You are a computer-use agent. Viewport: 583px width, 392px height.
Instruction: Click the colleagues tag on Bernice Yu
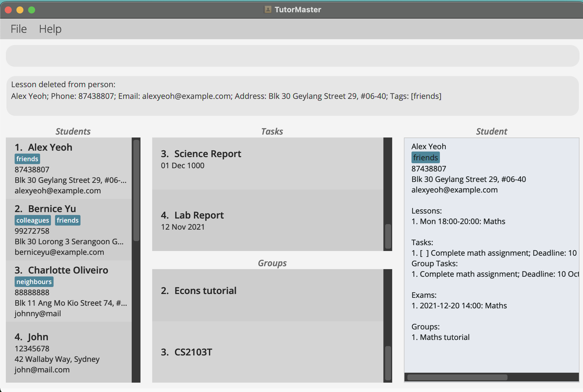pos(32,220)
